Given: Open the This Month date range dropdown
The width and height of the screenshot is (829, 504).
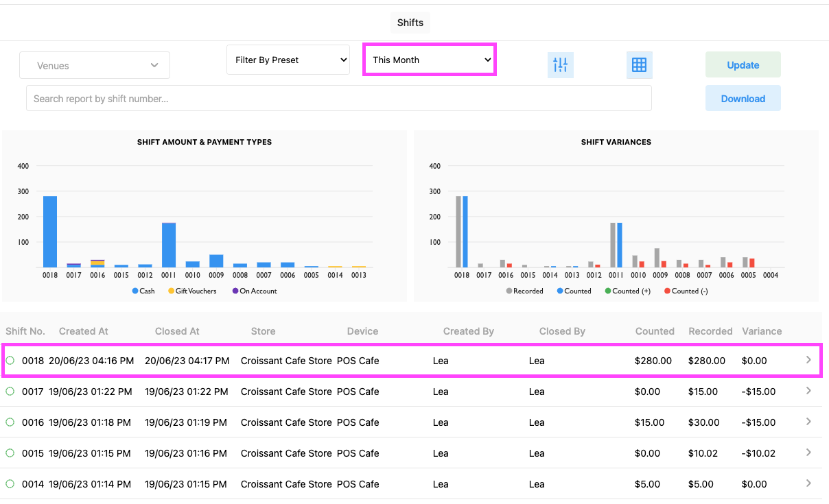Looking at the screenshot, I should (x=429, y=60).
